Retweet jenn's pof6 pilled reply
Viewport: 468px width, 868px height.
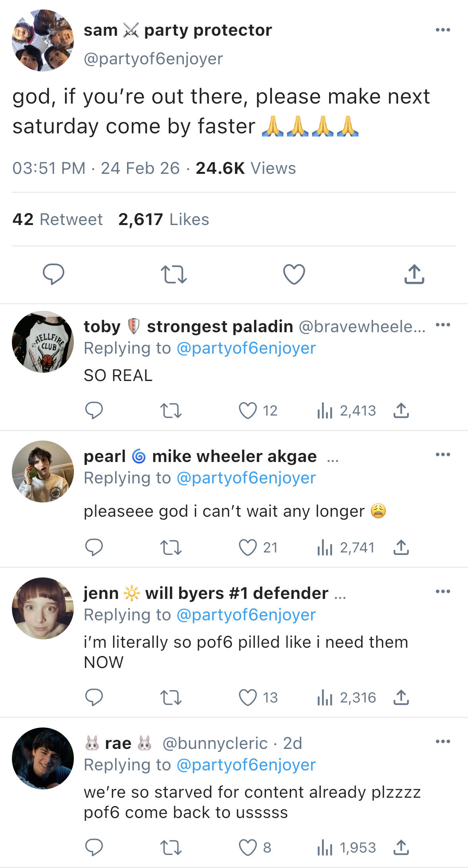(x=171, y=698)
